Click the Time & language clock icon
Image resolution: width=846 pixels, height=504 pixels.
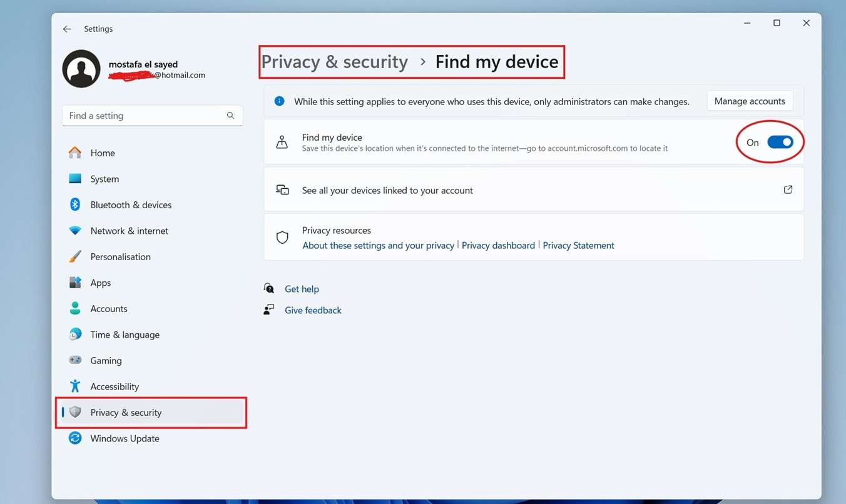(x=75, y=335)
